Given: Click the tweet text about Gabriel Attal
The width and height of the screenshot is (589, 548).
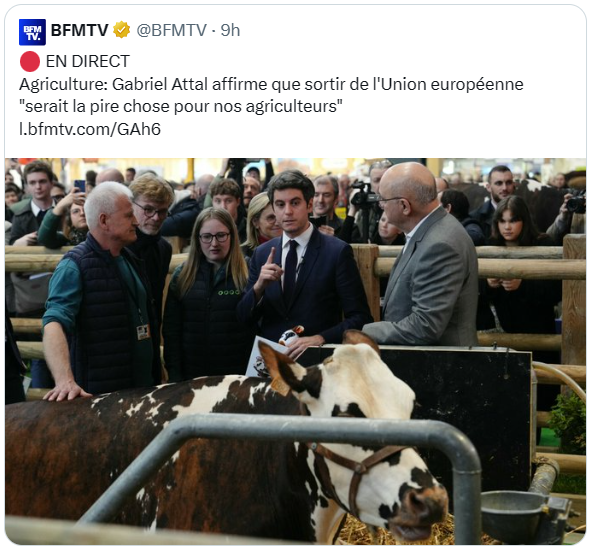Looking at the screenshot, I should coord(271,95).
